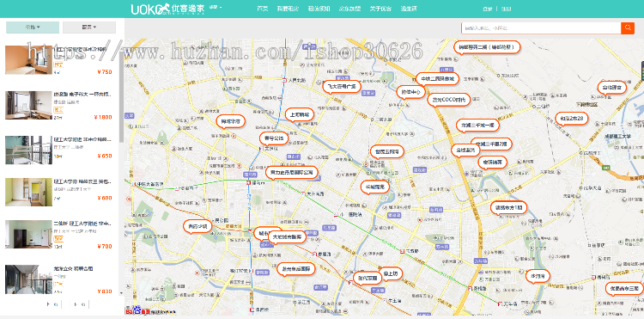Expand the grey filter dropdown beside the teal one
This screenshot has height=319, width=644.
89,28
